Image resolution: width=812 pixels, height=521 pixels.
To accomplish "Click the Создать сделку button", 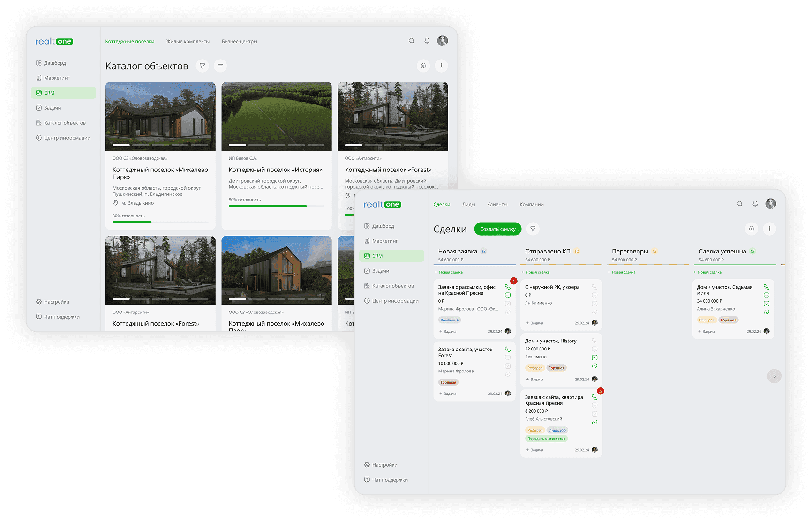I will (497, 229).
